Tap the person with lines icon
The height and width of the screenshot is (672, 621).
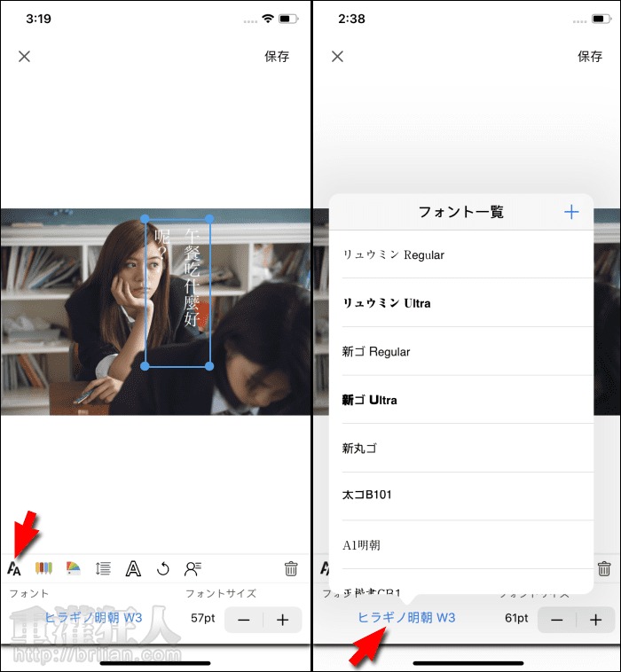193,569
